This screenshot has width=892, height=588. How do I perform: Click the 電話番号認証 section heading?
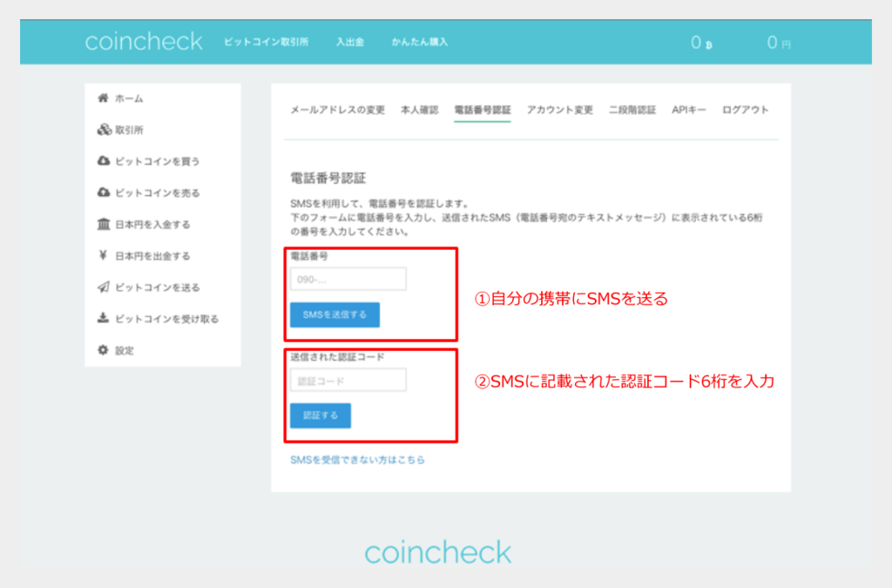328,178
